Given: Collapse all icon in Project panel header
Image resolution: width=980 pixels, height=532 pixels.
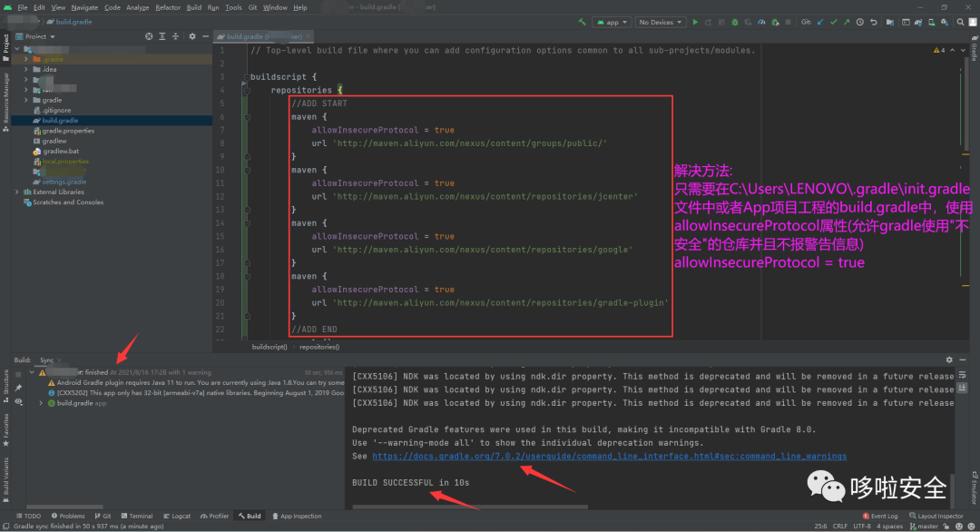Looking at the screenshot, I should [176, 36].
